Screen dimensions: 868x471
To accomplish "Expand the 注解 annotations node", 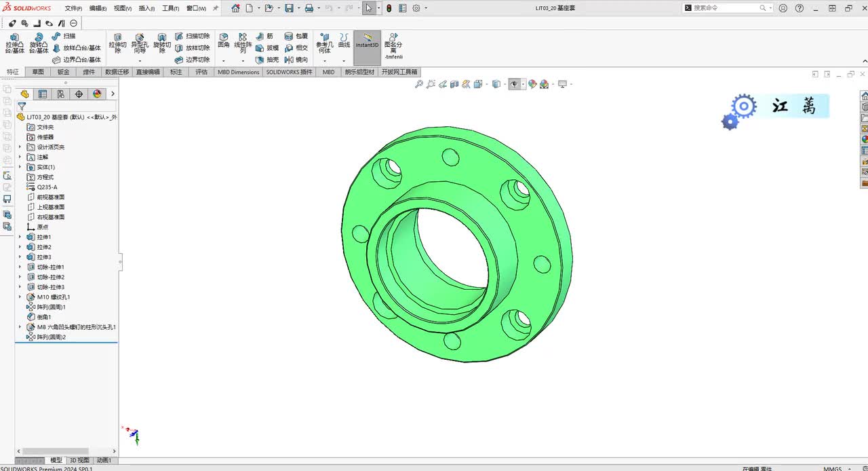I will click(20, 157).
